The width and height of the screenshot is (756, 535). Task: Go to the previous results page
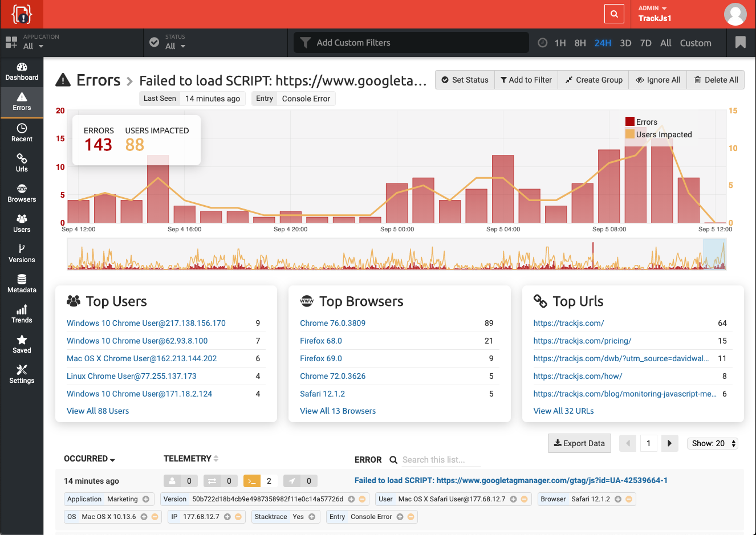coord(628,443)
